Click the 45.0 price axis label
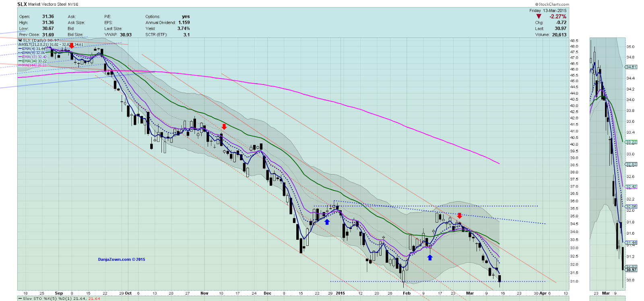644x301 pixels. coord(574,80)
